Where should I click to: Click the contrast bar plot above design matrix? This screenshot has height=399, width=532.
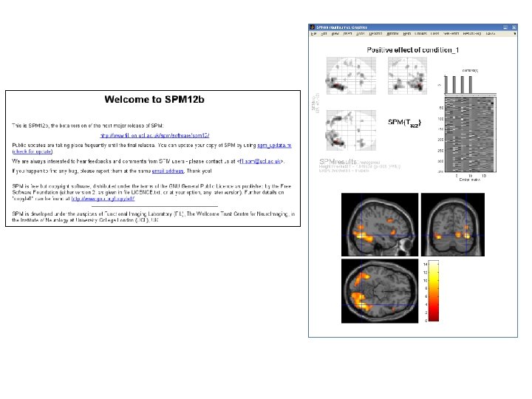tap(470, 84)
